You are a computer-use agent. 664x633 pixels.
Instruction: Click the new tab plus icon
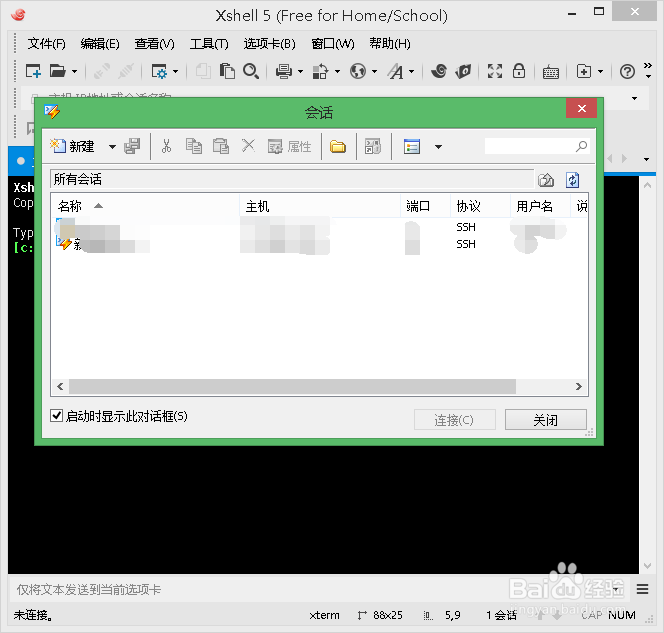tap(584, 71)
